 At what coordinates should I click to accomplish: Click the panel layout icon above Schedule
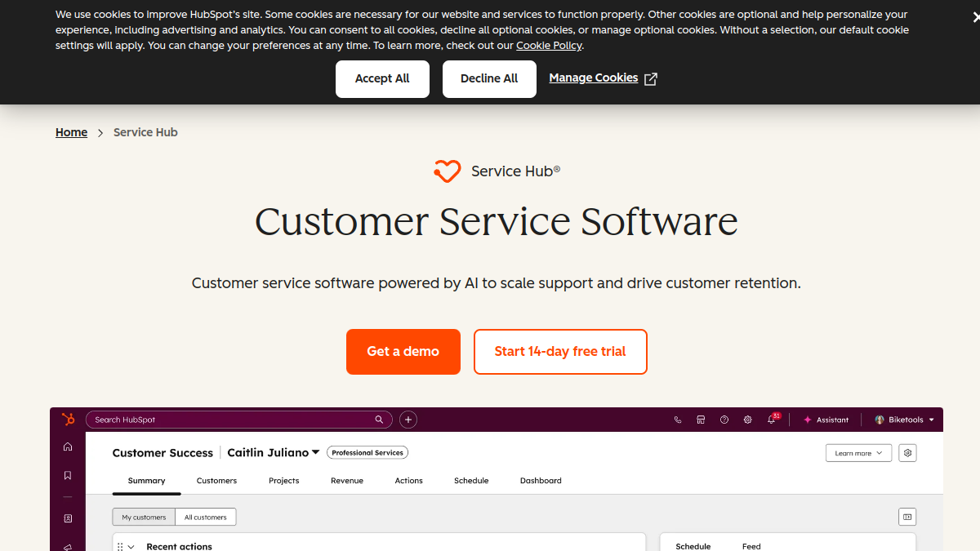(x=907, y=517)
